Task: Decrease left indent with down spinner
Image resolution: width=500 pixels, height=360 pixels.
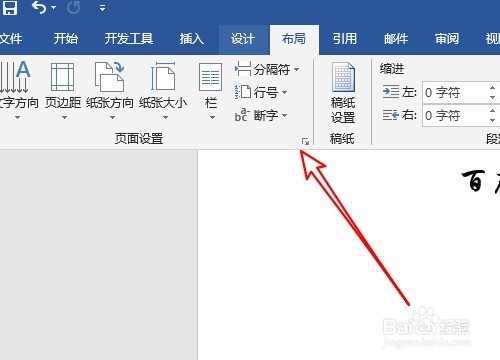Action: [493, 97]
